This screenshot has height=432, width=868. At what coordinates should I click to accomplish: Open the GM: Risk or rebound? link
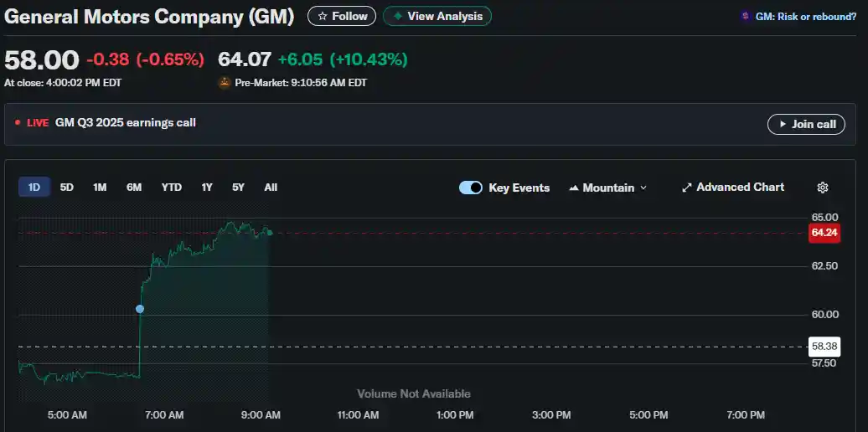pos(805,16)
